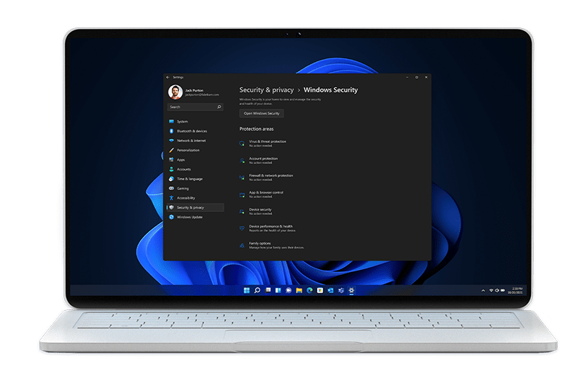Open Bluetooth & devices settings

coord(192,131)
